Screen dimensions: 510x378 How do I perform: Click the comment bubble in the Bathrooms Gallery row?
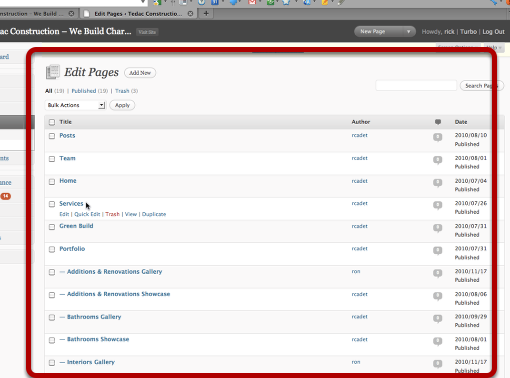pos(437,319)
